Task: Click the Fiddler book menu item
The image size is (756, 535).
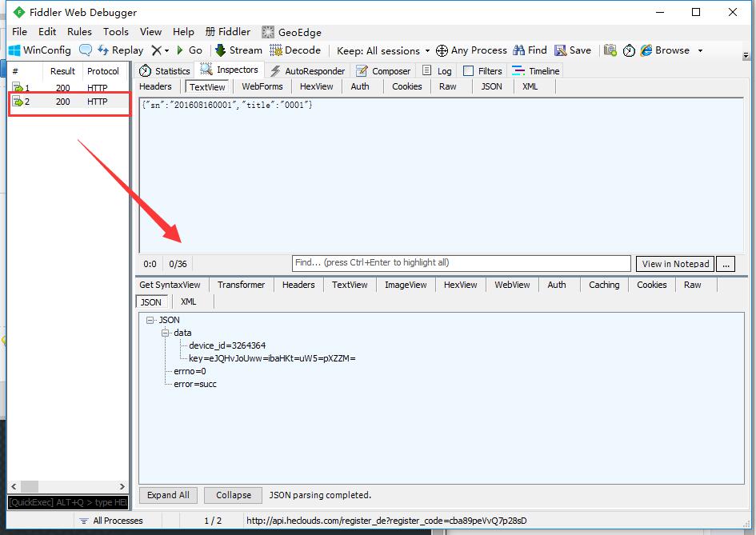Action: pos(227,32)
